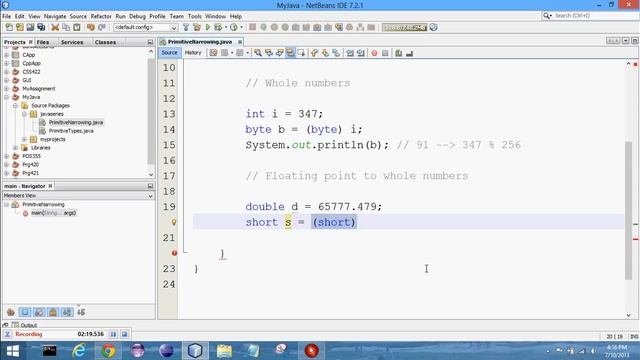Click the Save All toolbar icon
Image resolution: width=640 pixels, height=360 pixels.
pos(41,27)
